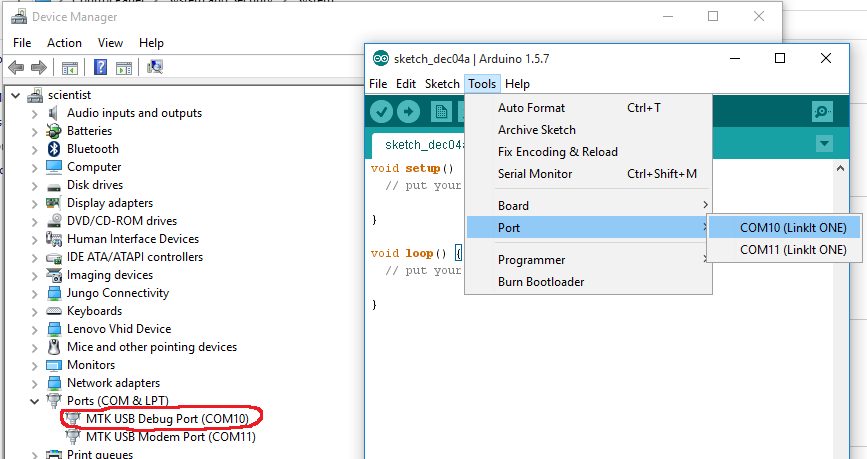Expand the Monitors node
Screen dimensions: 867x459
point(34,366)
